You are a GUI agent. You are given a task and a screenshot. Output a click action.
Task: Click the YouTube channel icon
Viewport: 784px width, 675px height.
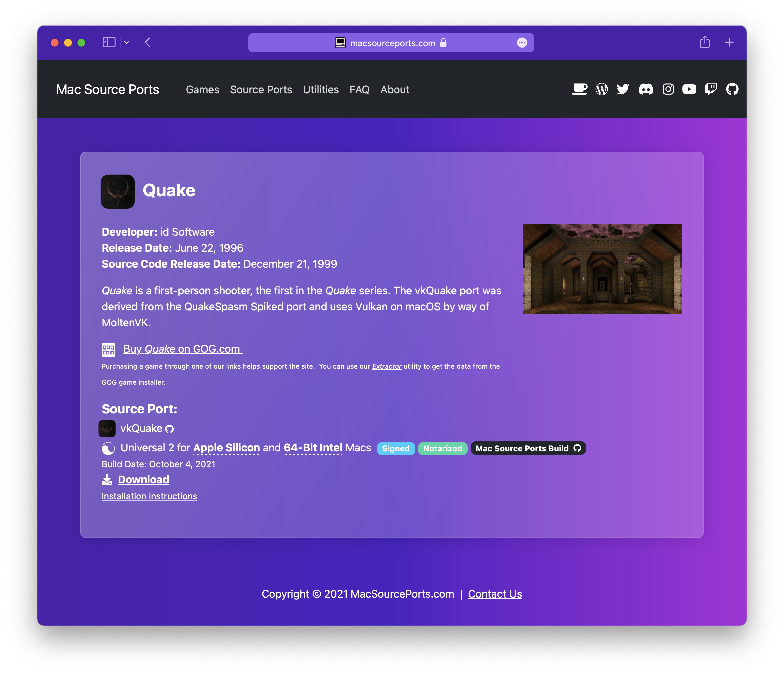[689, 89]
